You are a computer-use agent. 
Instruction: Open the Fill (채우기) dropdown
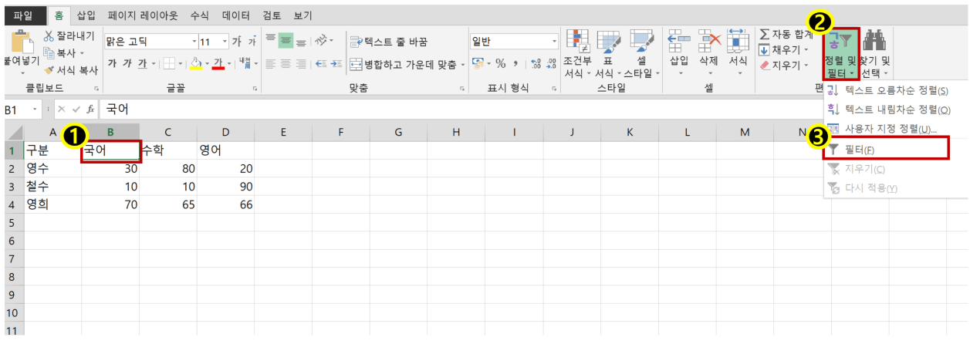(784, 50)
